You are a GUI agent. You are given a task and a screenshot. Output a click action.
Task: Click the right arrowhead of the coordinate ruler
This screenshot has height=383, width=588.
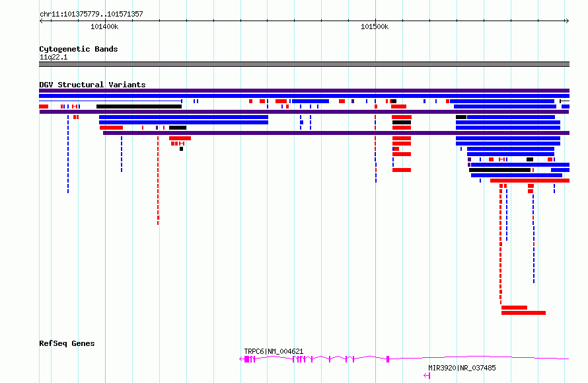tap(568, 21)
